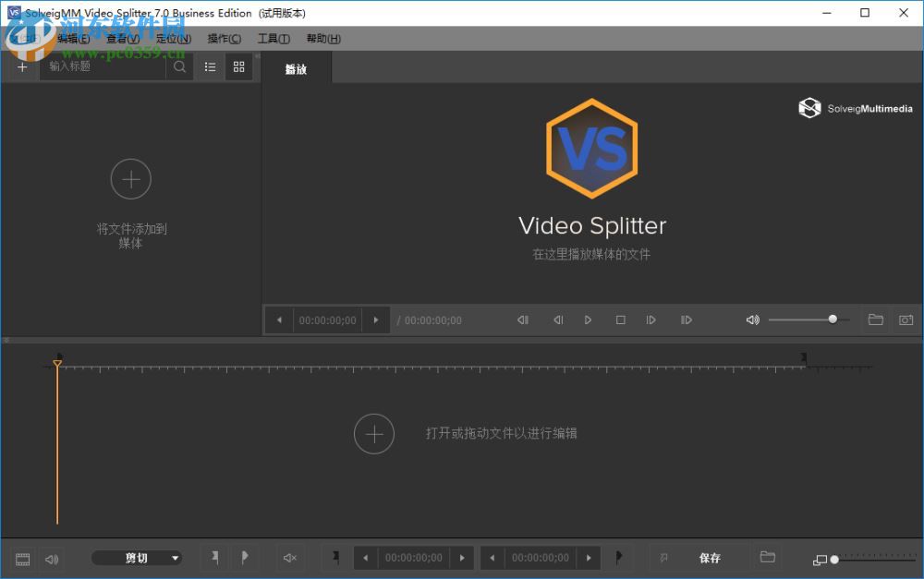This screenshot has width=924, height=579.
Task: Select the Play button to start playback
Action: pyautogui.click(x=589, y=320)
